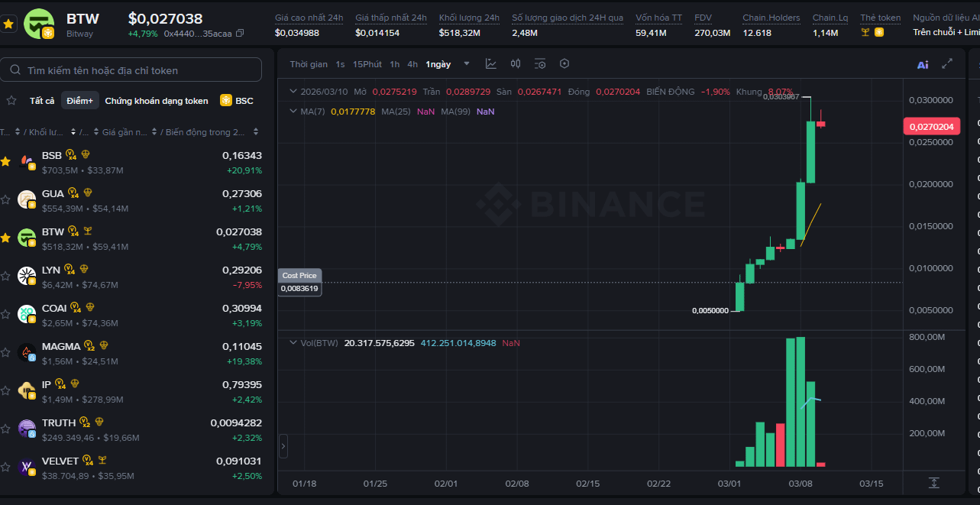Click the x2 points badge on MAGMA row

point(89,346)
